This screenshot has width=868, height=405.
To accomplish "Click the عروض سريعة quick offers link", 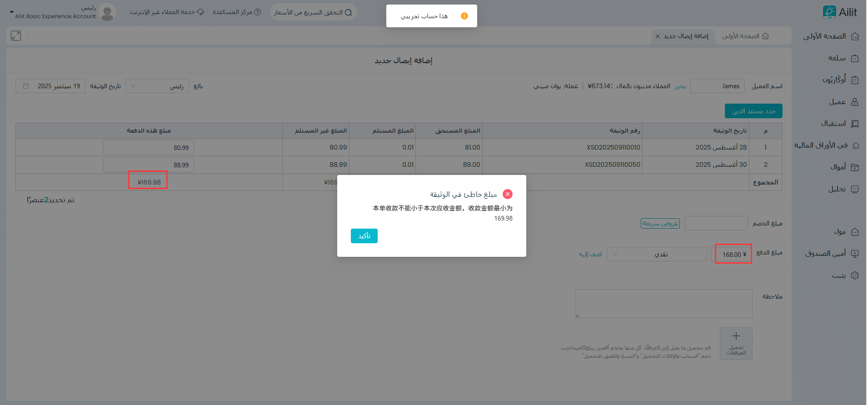I will (x=660, y=224).
